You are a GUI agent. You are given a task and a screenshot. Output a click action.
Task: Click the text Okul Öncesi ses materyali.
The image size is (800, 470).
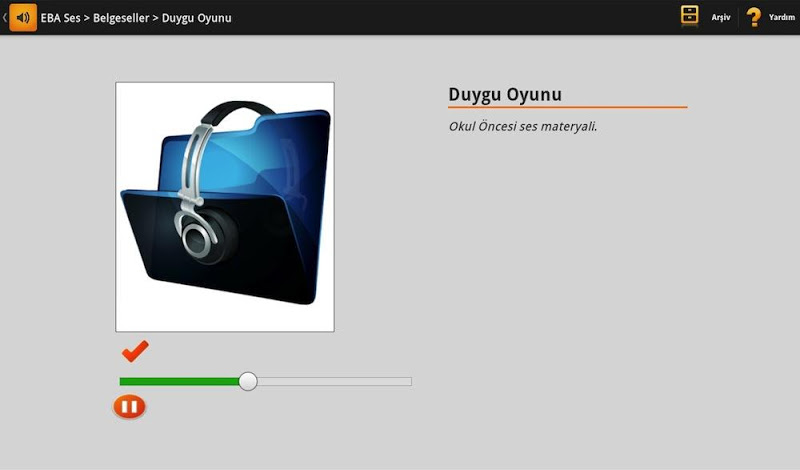[x=523, y=127]
